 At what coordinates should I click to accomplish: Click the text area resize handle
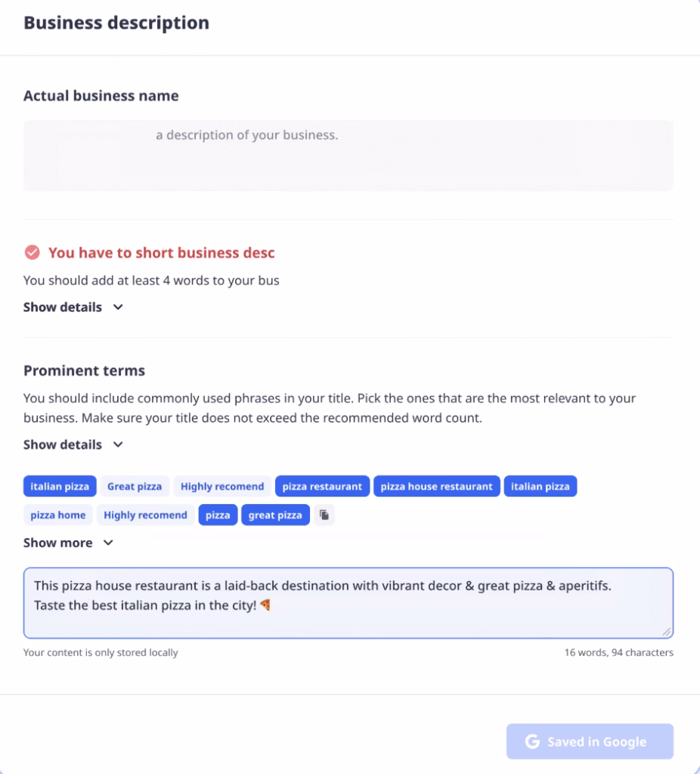(x=667, y=631)
